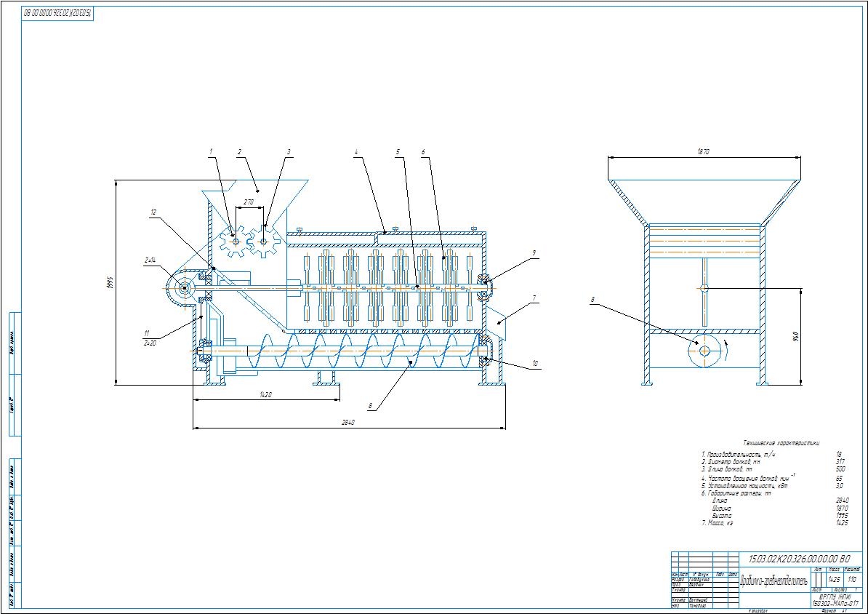Select the 270 roller spacing dimension

(x=249, y=203)
